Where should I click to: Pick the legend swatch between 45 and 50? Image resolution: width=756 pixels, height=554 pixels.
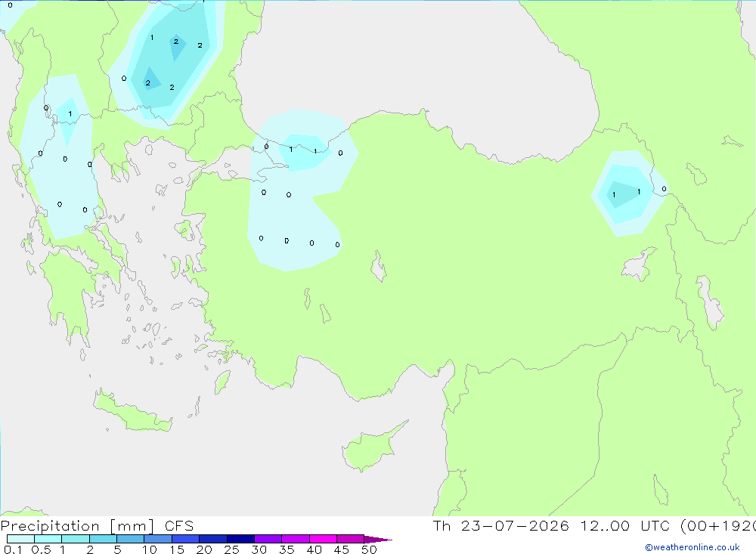(x=350, y=539)
